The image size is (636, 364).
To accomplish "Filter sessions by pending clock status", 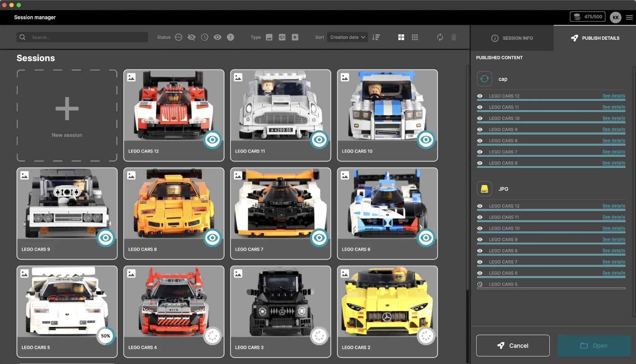I will (x=205, y=37).
